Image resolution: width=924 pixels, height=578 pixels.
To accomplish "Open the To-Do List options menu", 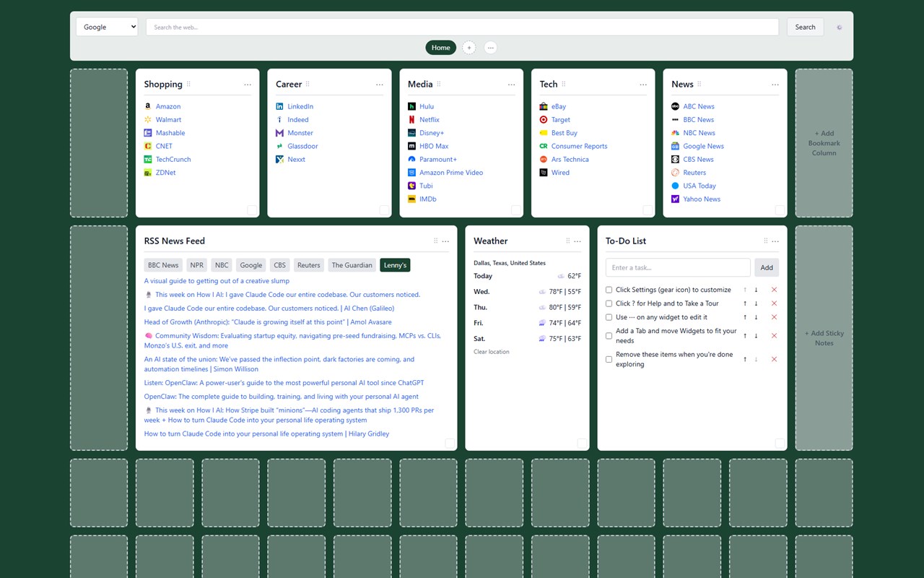I will tap(775, 241).
